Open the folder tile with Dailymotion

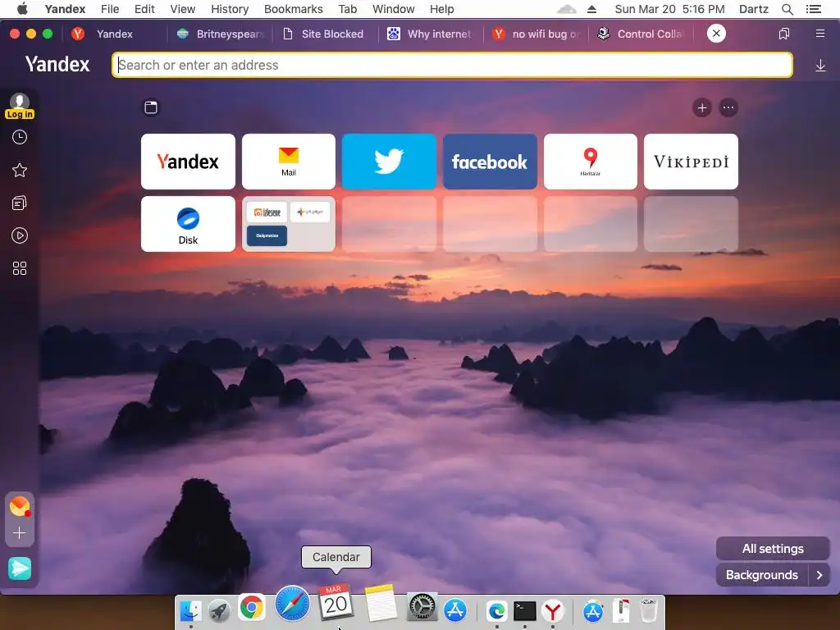(289, 224)
